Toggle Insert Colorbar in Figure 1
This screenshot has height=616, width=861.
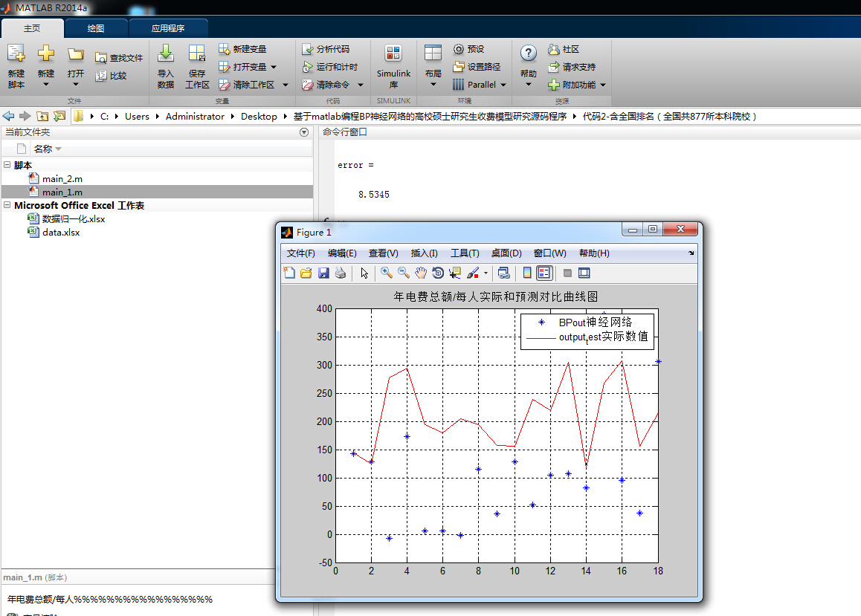[527, 273]
